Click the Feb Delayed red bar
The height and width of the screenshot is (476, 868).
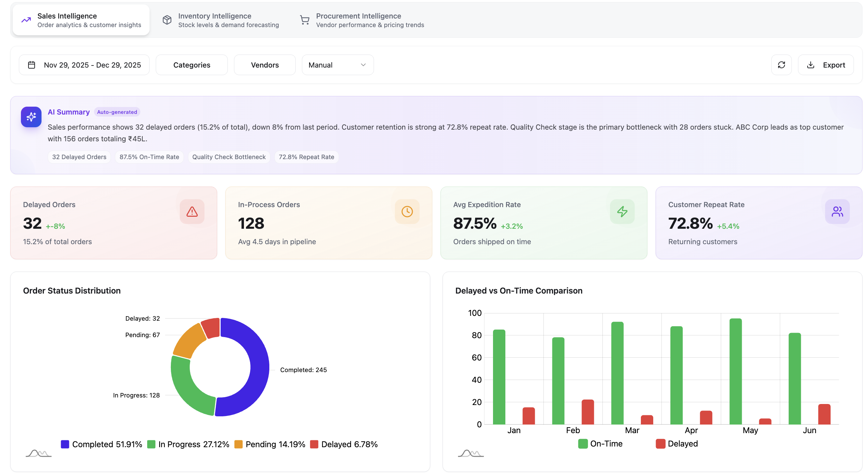click(588, 412)
